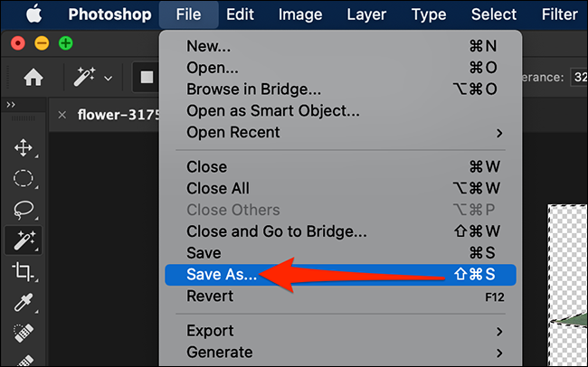Select the Crop tool
Viewport: 588px width, 367px height.
click(24, 270)
